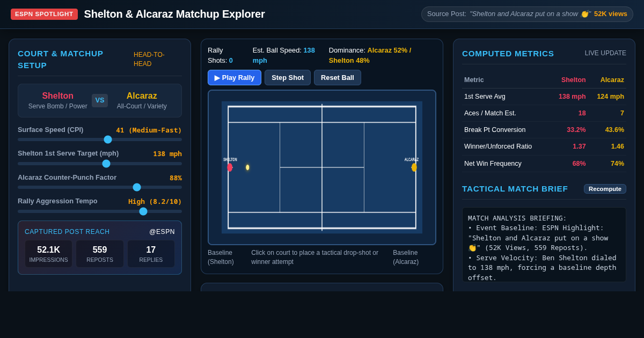Click the 74% net win value
This screenshot has width=644, height=338.
617,164
